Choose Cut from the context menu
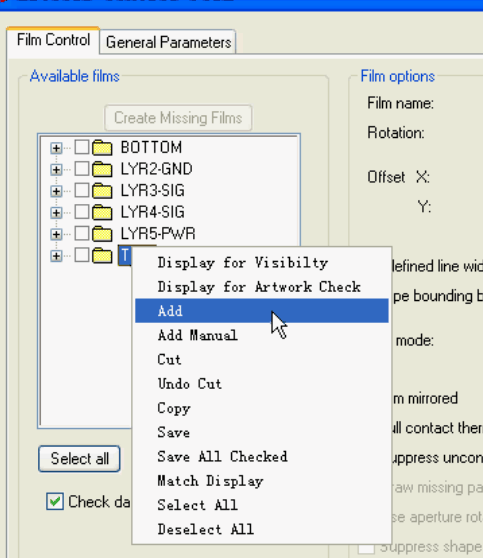The image size is (483, 558). [262, 359]
